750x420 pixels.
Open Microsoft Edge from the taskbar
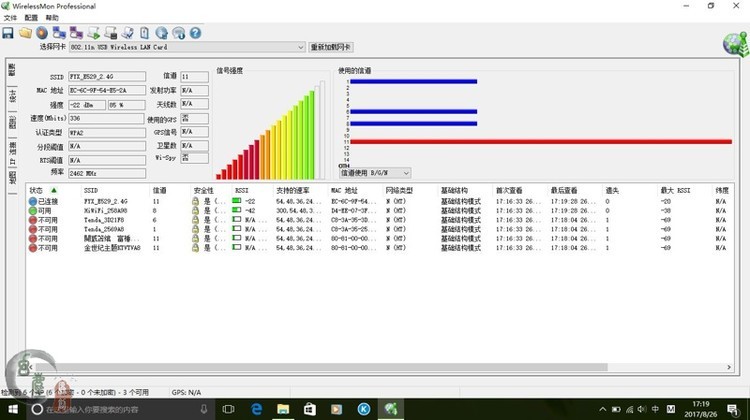click(x=256, y=409)
